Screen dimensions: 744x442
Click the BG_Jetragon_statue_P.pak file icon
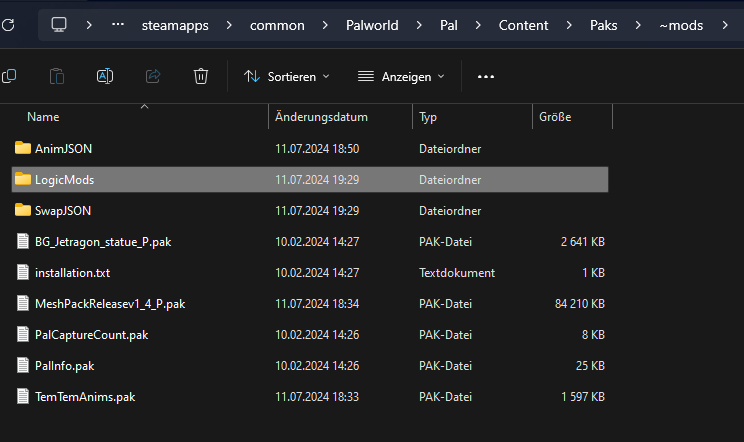tap(23, 241)
